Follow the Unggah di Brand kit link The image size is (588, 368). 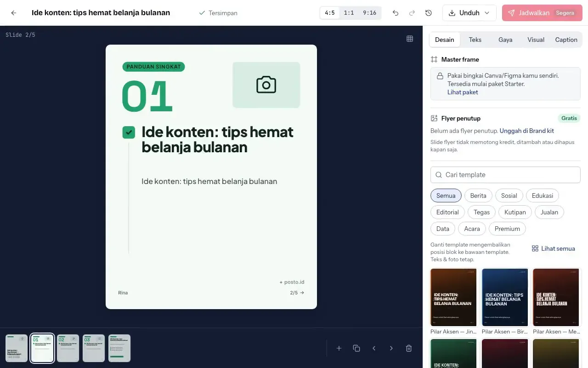click(527, 131)
